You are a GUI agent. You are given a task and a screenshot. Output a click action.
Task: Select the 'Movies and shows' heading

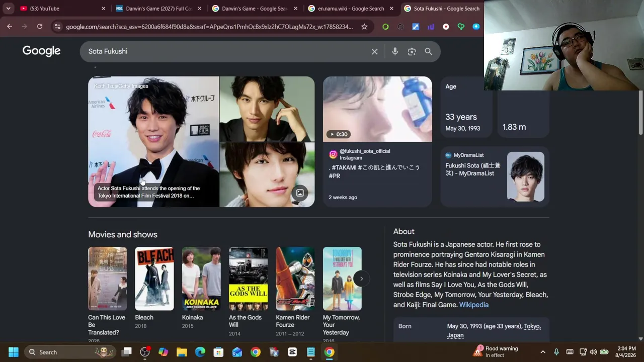click(x=123, y=234)
